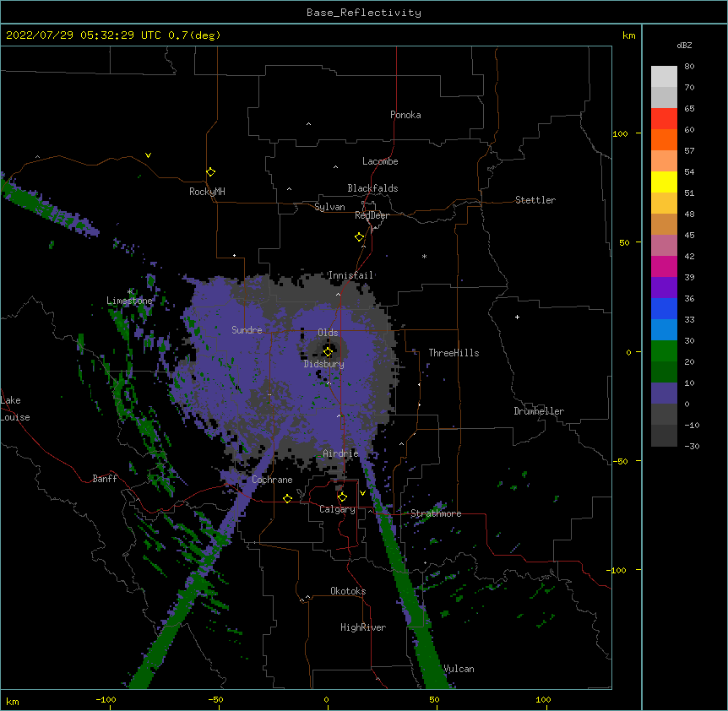Screen dimensions: 728x711
Task: Click the 0 tick on horizontal axis
Action: (326, 699)
